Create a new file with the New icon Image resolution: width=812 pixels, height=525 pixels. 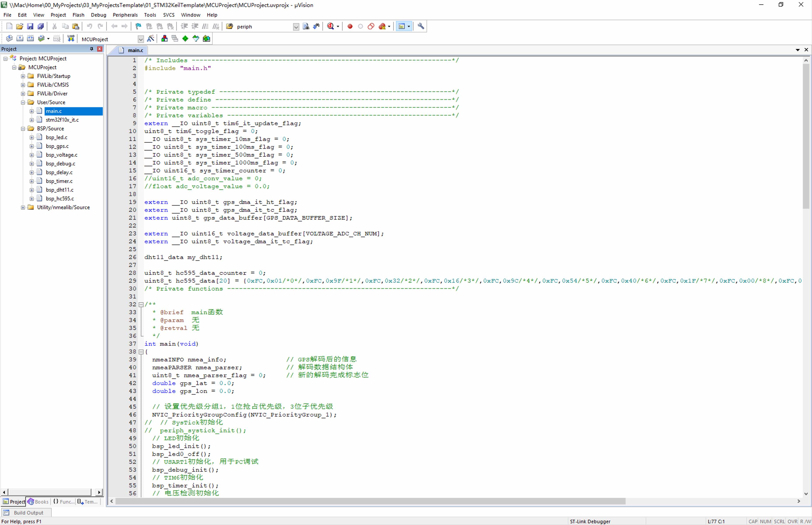coord(9,26)
